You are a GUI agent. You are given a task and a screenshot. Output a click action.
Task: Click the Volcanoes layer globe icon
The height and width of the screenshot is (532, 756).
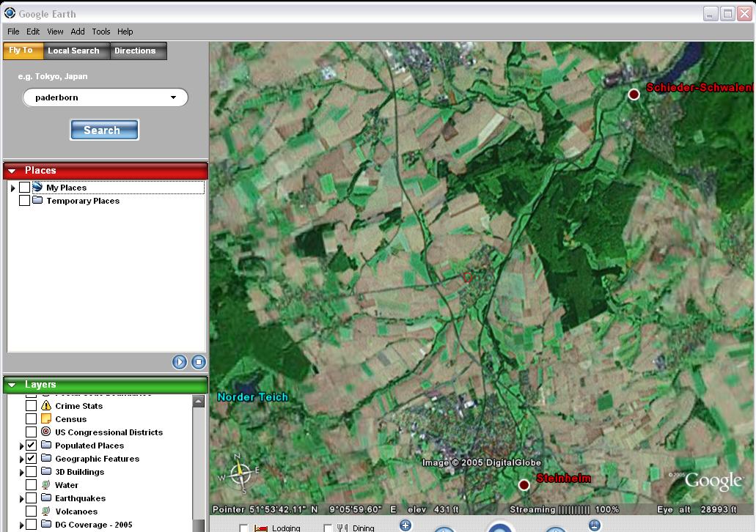(x=46, y=511)
